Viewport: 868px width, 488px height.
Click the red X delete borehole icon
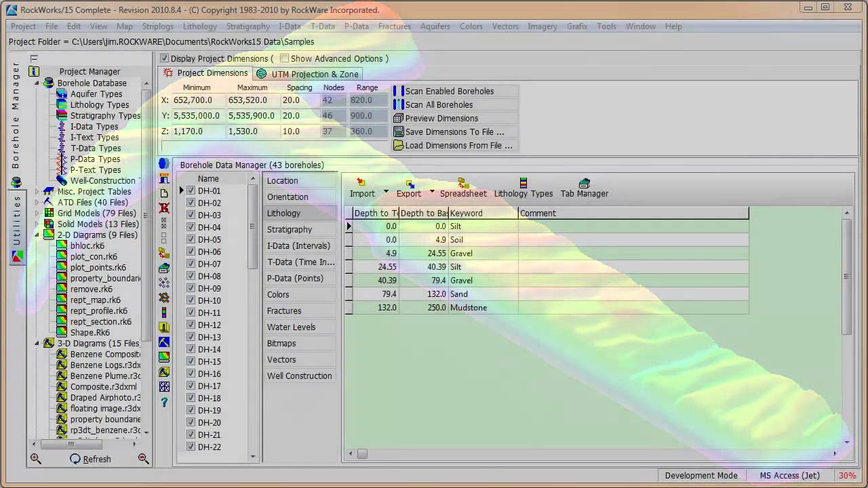tap(163, 208)
